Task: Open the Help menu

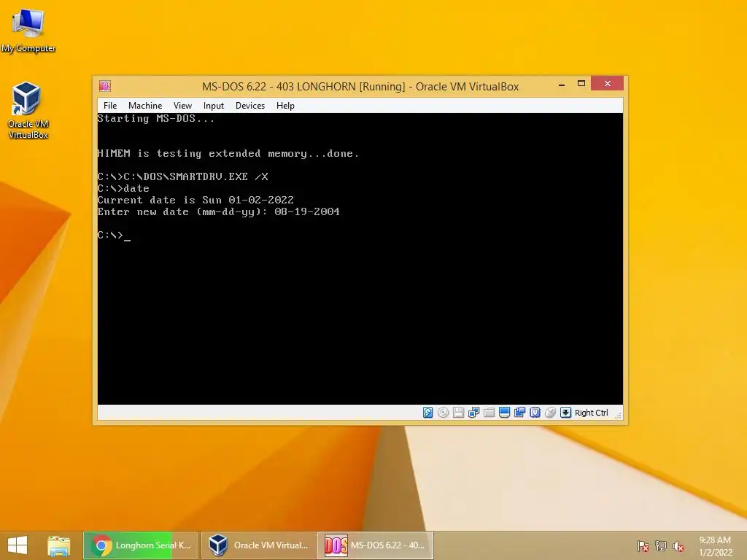Action: [285, 105]
